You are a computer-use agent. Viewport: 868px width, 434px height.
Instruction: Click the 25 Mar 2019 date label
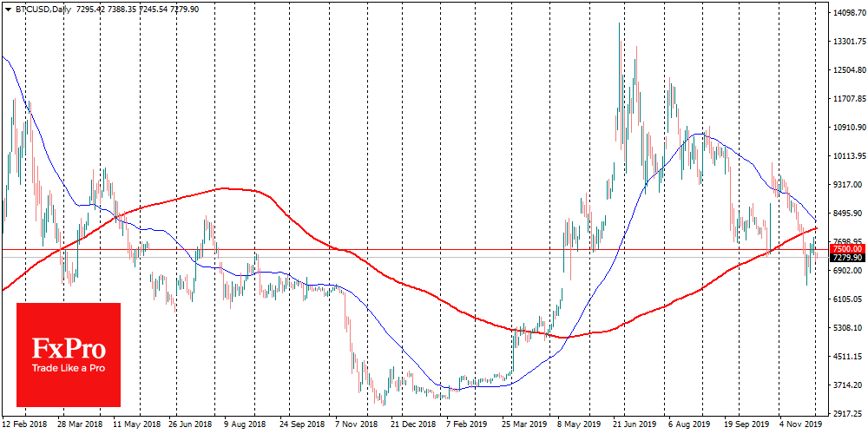[523, 426]
